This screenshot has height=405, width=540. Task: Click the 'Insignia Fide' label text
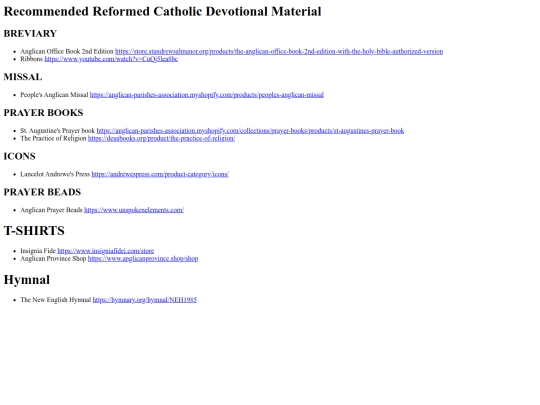click(x=38, y=251)
